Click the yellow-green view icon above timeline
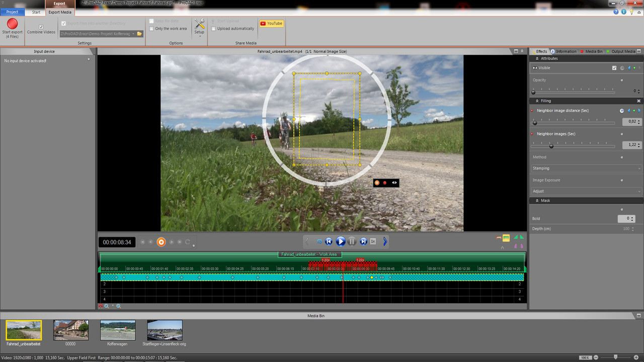The height and width of the screenshot is (362, 644). [x=506, y=238]
